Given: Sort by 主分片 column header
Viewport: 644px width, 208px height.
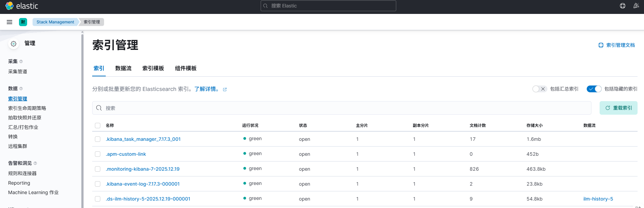Looking at the screenshot, I should [362, 126].
